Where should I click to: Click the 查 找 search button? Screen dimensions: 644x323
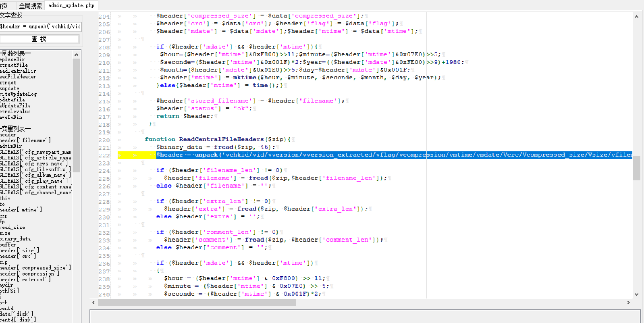coord(39,39)
